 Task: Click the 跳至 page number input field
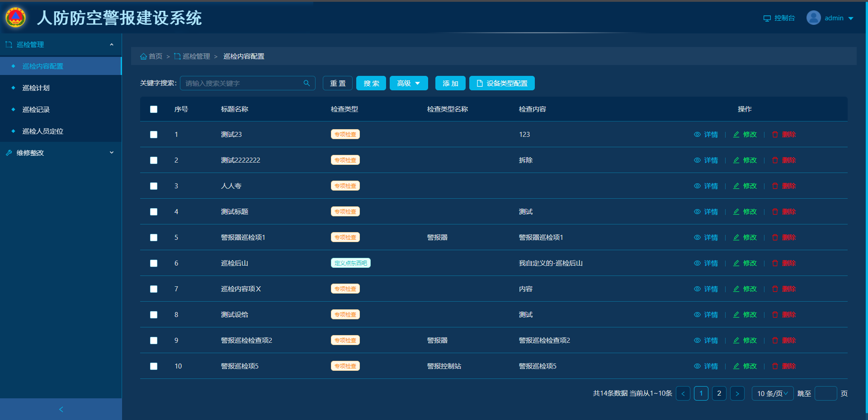(x=826, y=393)
